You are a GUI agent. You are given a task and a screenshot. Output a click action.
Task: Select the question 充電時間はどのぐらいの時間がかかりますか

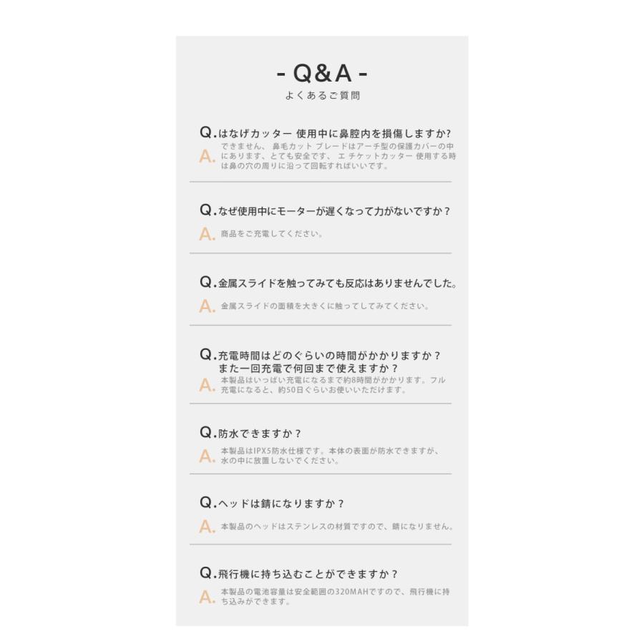point(330,355)
